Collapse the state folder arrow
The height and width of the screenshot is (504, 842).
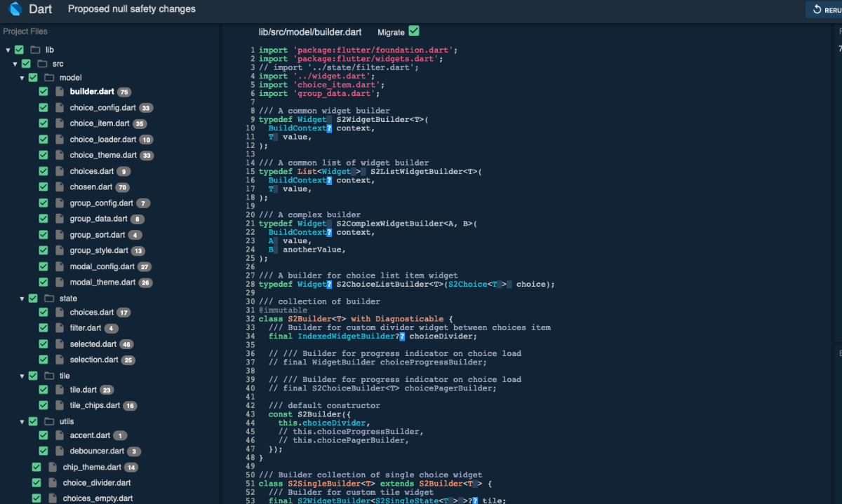click(22, 299)
